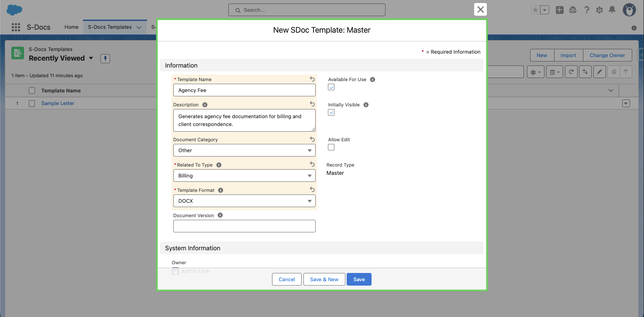Show help info for Template Format

[x=220, y=190]
